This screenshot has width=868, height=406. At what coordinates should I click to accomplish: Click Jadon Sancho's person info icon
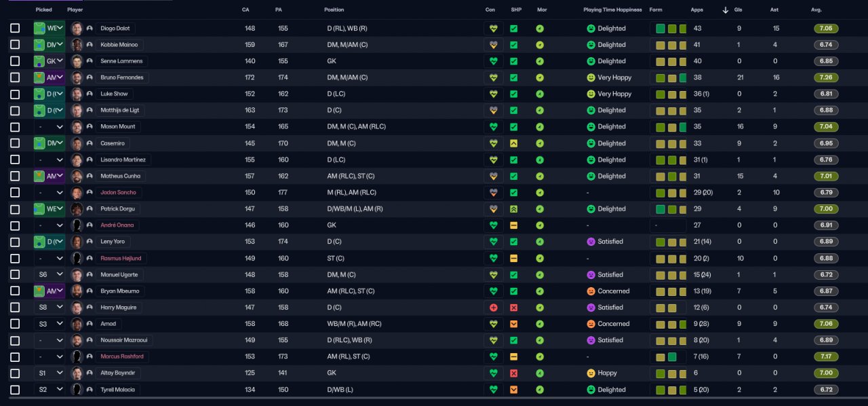(x=90, y=193)
